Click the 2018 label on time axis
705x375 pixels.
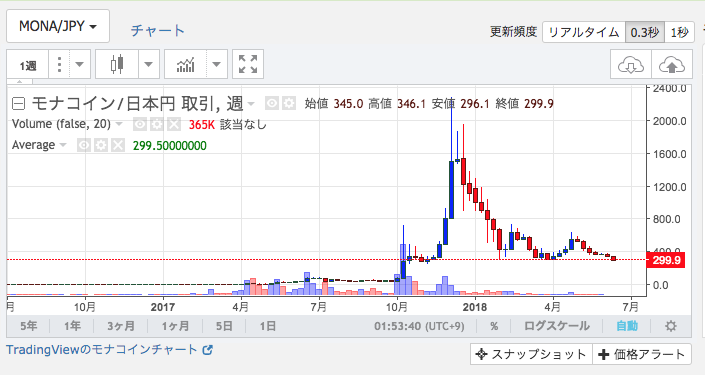[475, 307]
